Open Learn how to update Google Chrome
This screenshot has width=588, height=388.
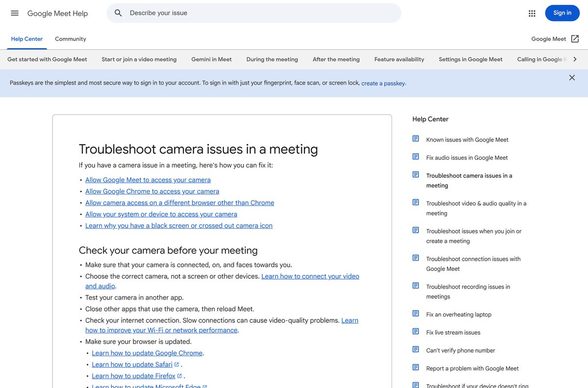[x=147, y=353]
